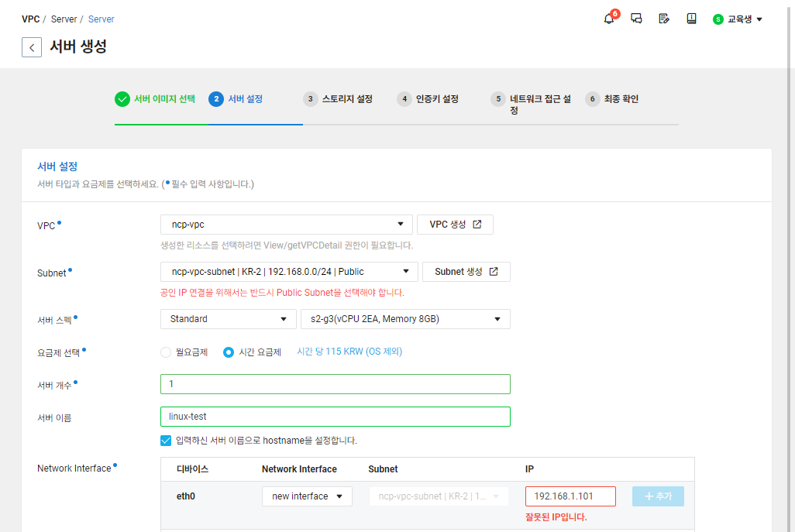The height and width of the screenshot is (532, 795).
Task: Go back using the arrow button
Action: coord(32,48)
